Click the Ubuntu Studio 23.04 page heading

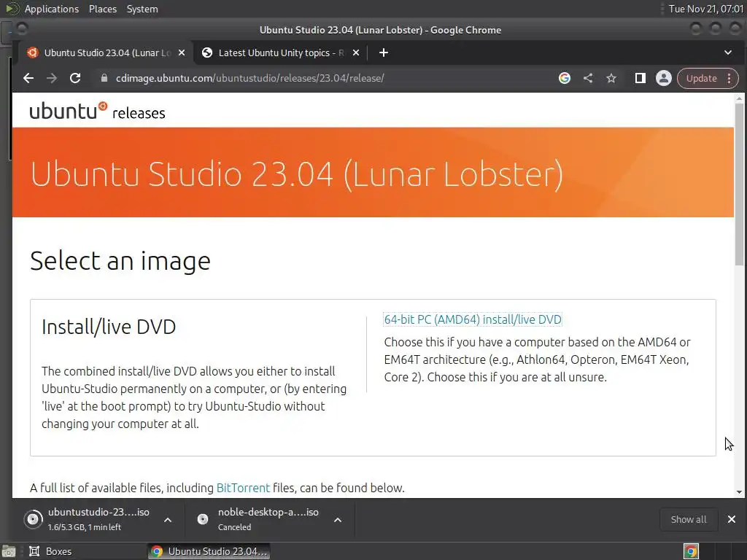pyautogui.click(x=296, y=174)
